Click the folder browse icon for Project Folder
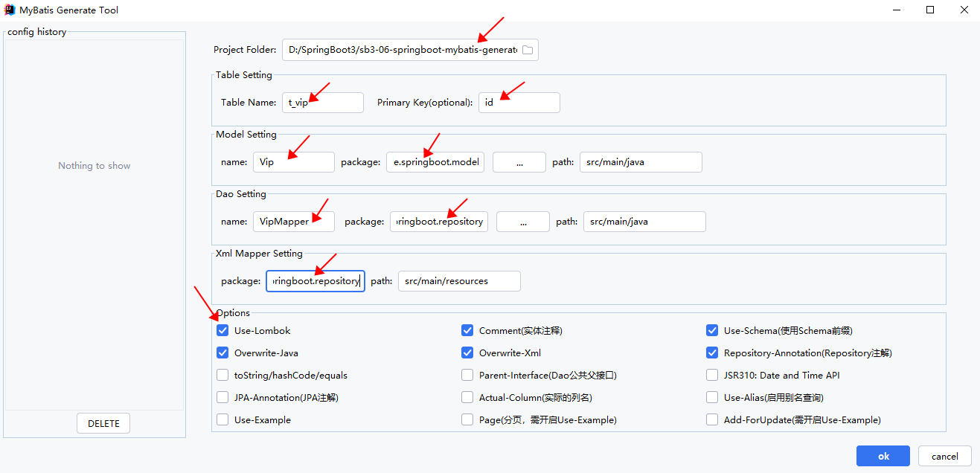 (x=528, y=50)
